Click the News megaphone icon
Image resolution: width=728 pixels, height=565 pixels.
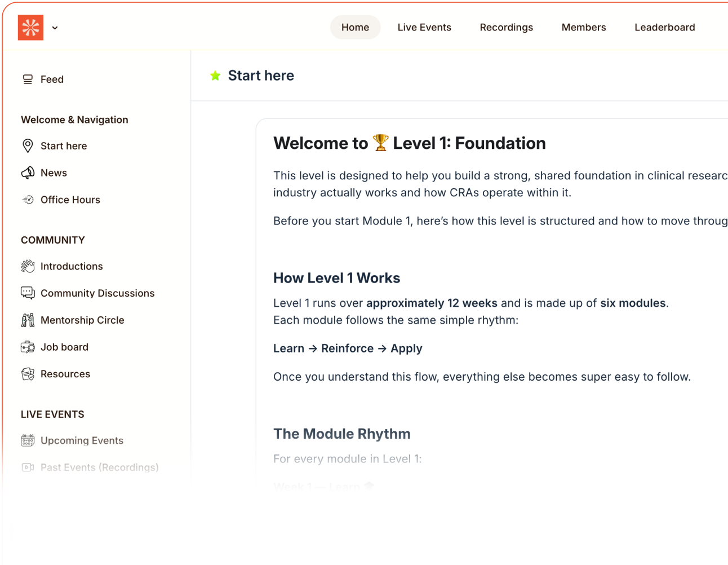tap(28, 173)
